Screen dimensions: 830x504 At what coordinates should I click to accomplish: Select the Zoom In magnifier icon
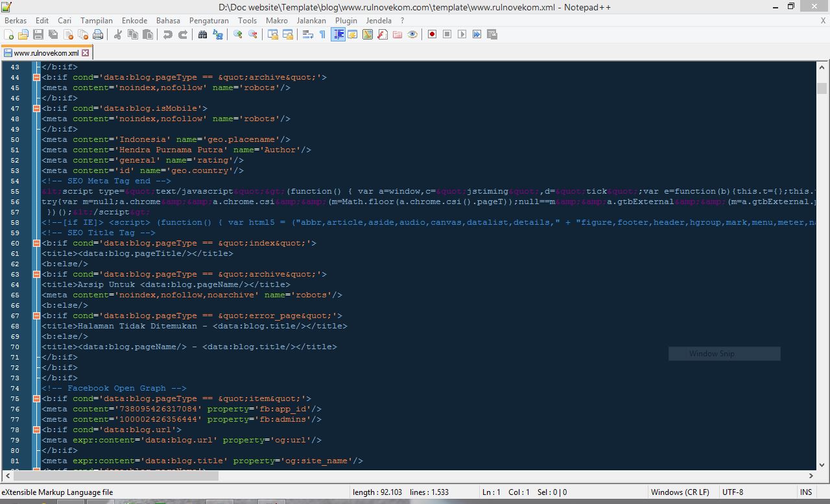(x=236, y=34)
